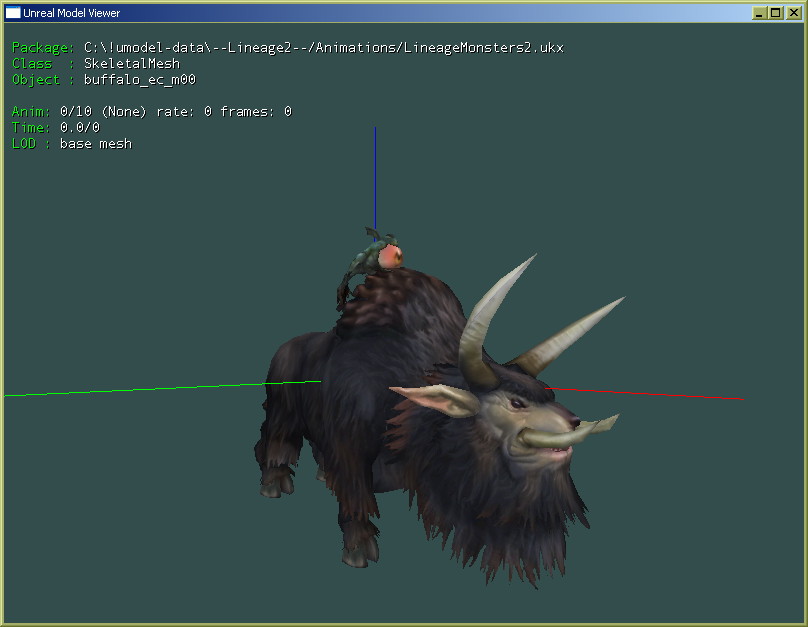
Task: Click the package path ending in LineageMonsters2.ukx
Action: tap(324, 48)
